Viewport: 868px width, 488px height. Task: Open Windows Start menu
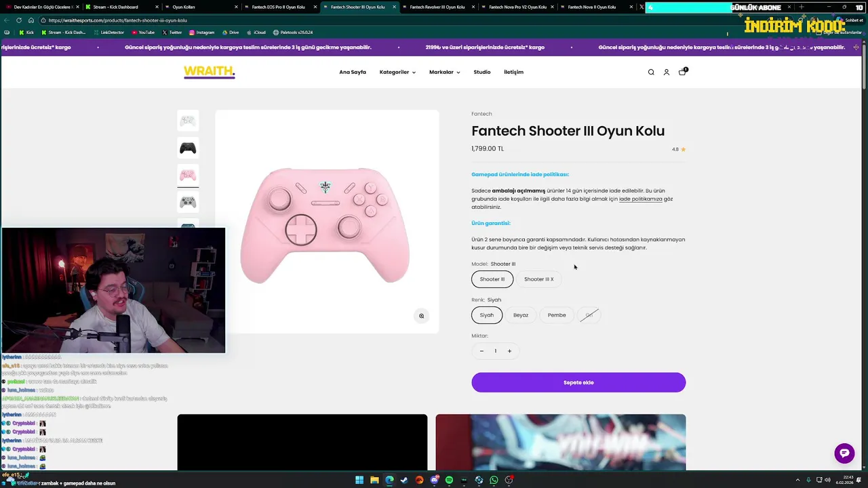coord(359,480)
